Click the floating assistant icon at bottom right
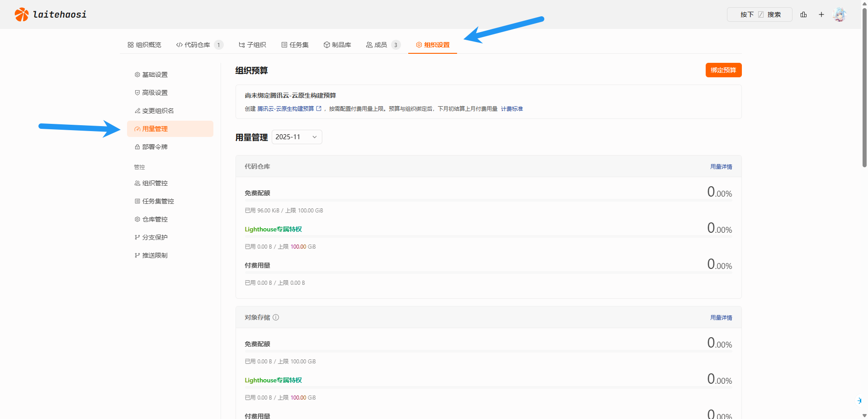The height and width of the screenshot is (419, 868). (x=859, y=400)
